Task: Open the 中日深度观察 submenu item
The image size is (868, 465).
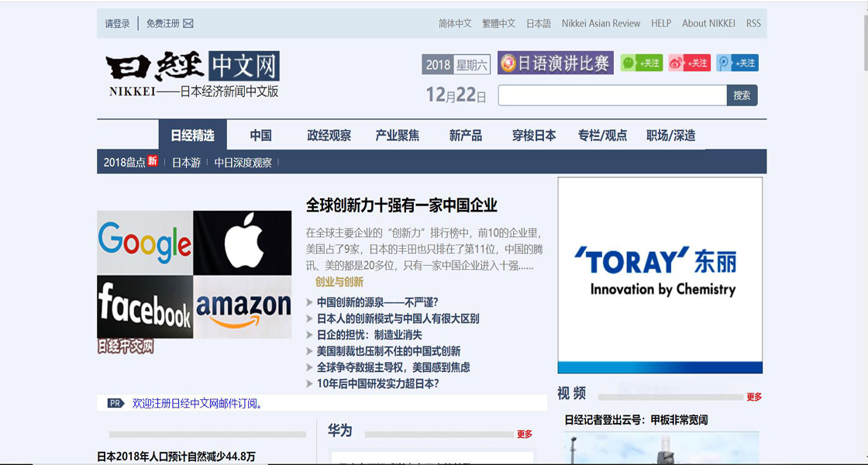Action: [x=243, y=162]
